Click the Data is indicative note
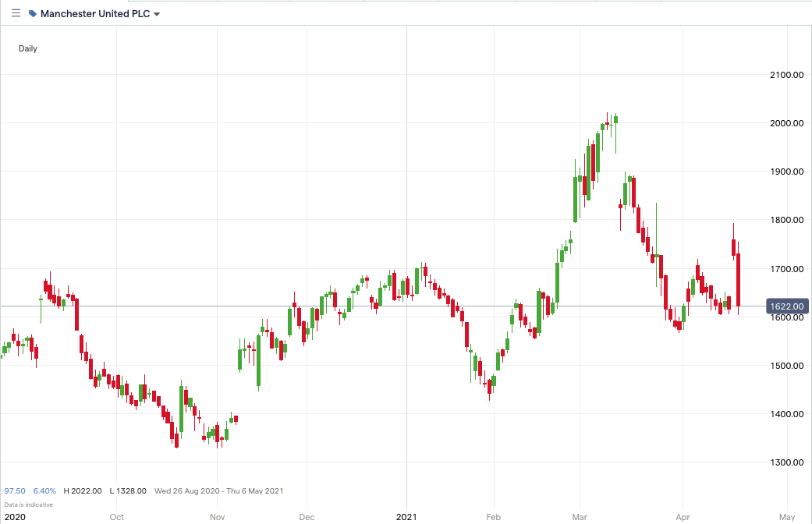Screen dimensions: 812x524 pyautogui.click(x=29, y=505)
